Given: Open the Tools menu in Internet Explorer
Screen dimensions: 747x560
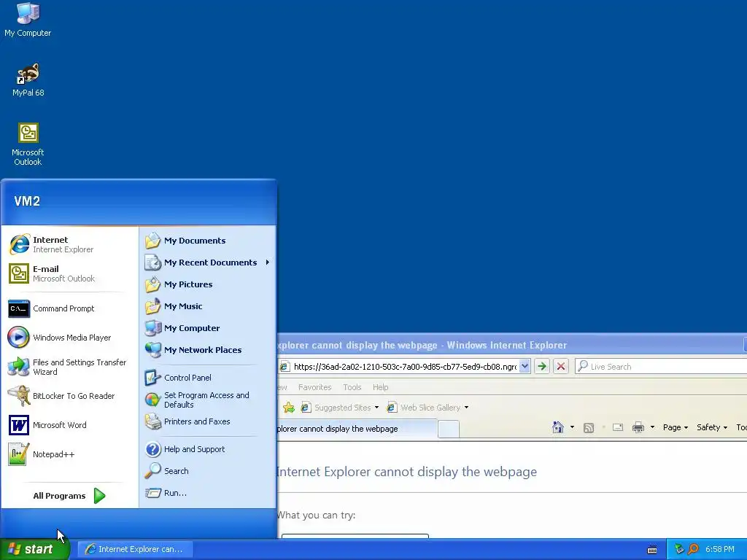Looking at the screenshot, I should (352, 387).
